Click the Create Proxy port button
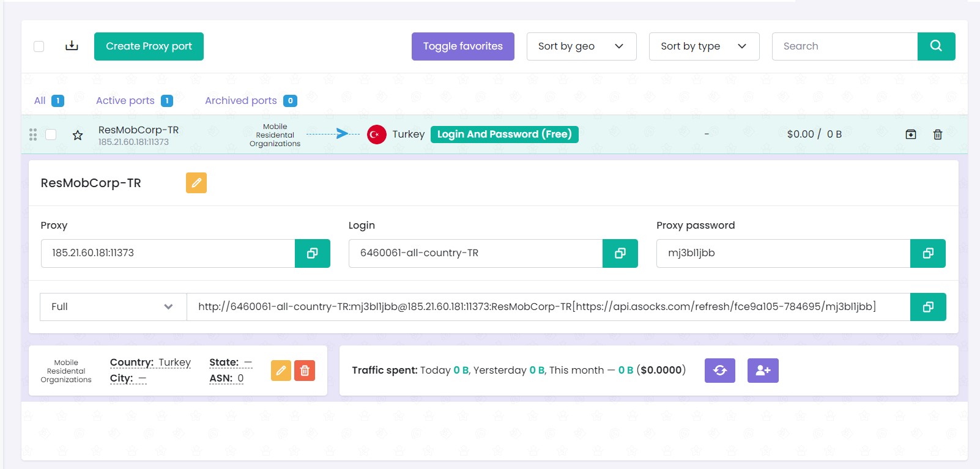This screenshot has width=980, height=469. coord(149,46)
